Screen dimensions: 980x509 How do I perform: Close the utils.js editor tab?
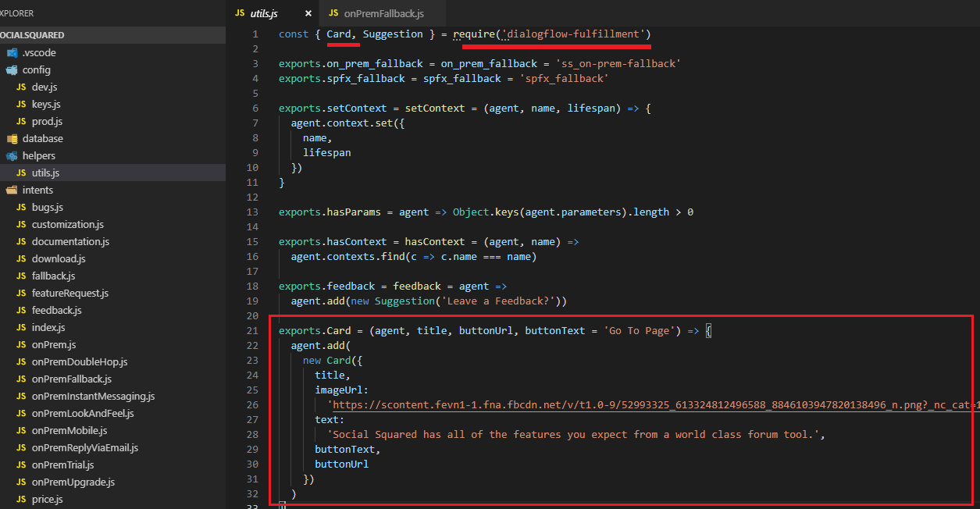308,13
